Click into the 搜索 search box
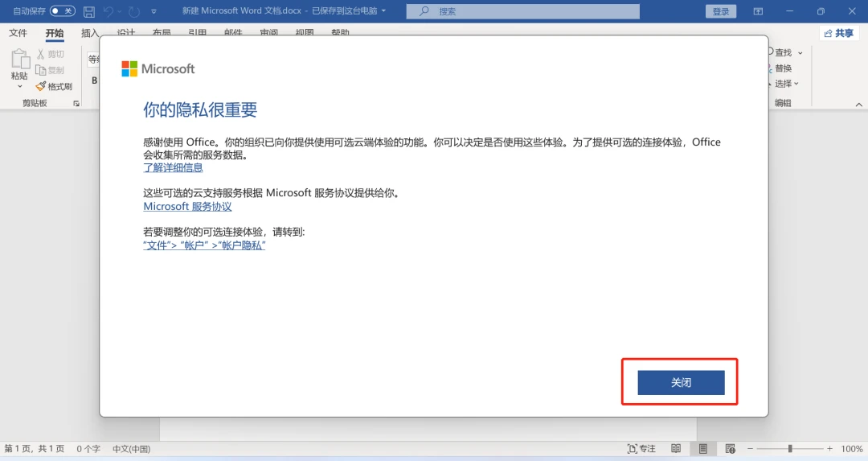 coord(522,11)
